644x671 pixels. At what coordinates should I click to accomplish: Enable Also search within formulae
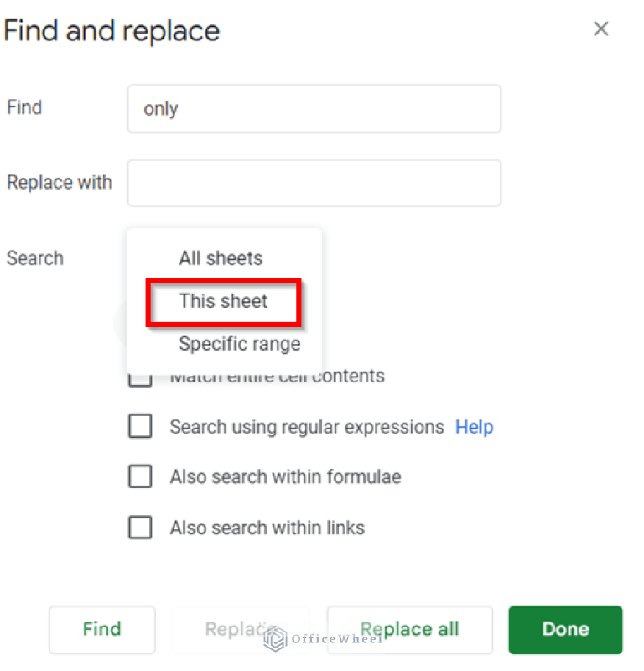(140, 476)
